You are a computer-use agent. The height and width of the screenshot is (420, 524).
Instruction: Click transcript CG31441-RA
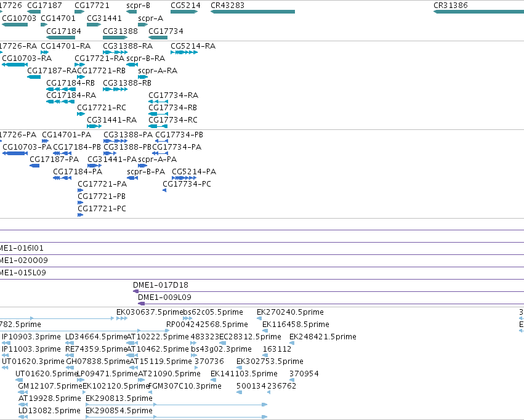[94, 126]
